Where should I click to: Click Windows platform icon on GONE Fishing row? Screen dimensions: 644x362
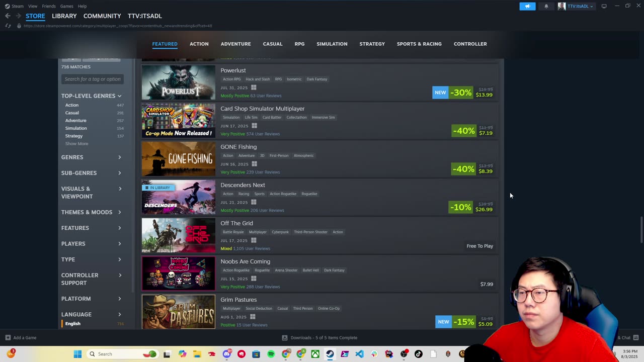click(254, 164)
